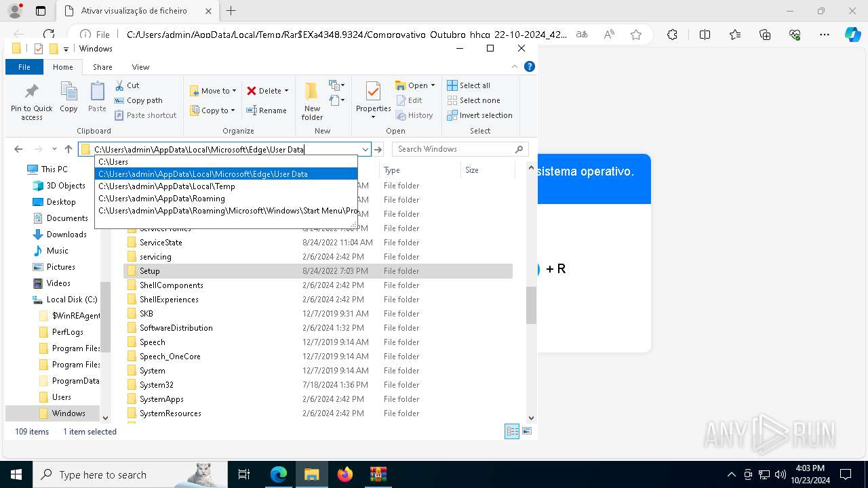Viewport: 868px width, 488px height.
Task: Add Edge page to favorites star
Action: click(636, 35)
